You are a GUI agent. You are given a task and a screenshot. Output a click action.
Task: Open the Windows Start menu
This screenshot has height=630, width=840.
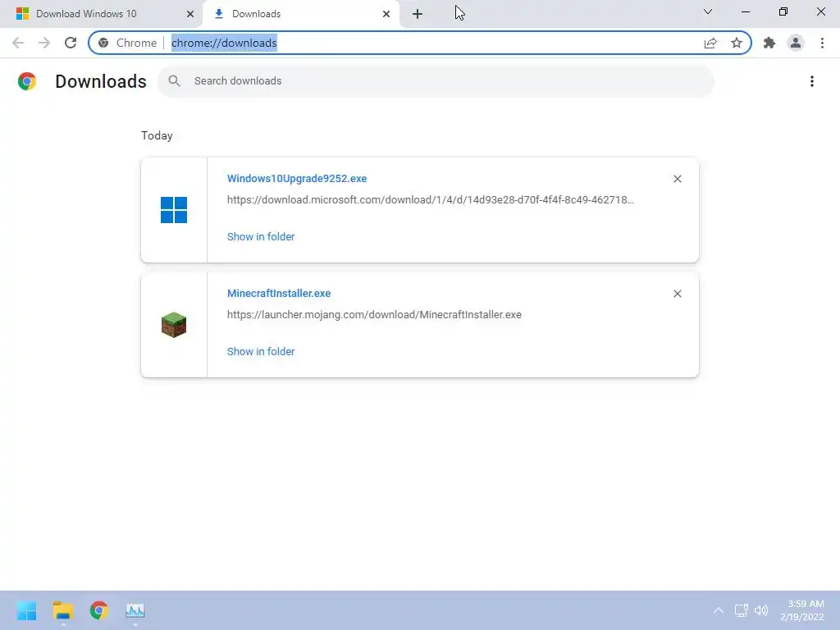click(x=26, y=610)
